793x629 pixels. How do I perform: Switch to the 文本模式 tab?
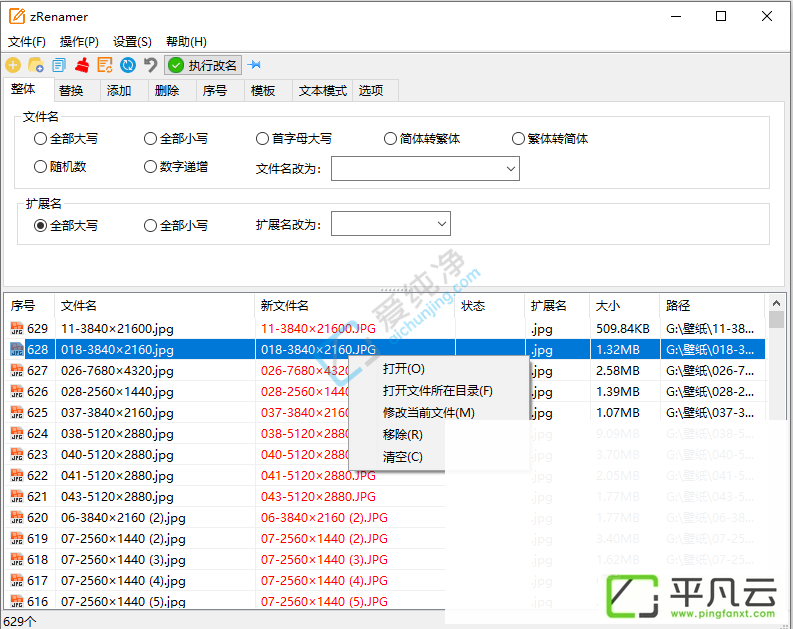click(323, 91)
